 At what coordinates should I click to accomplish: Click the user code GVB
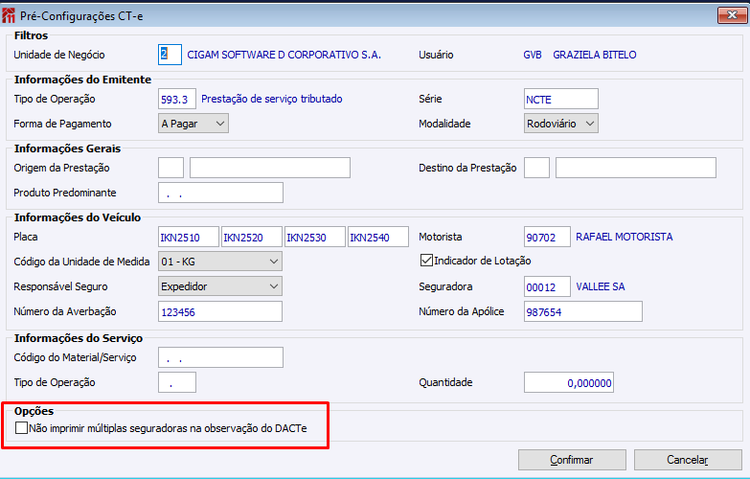click(532, 55)
